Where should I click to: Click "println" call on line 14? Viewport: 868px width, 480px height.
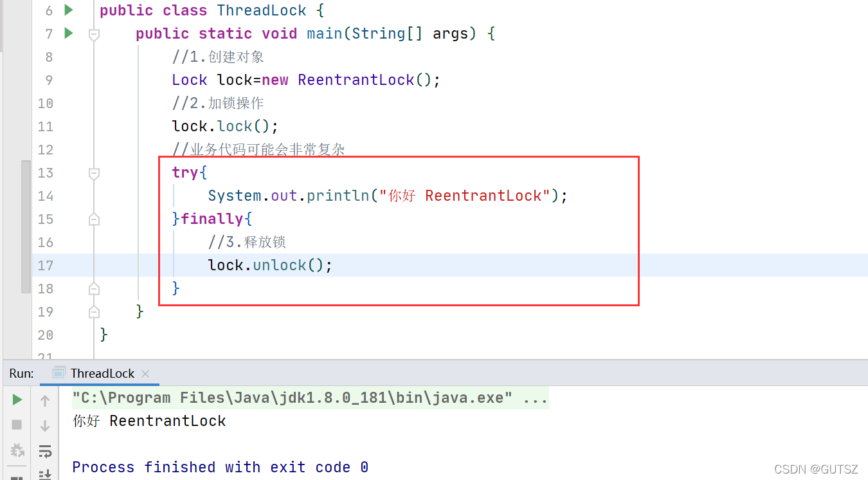tap(338, 196)
